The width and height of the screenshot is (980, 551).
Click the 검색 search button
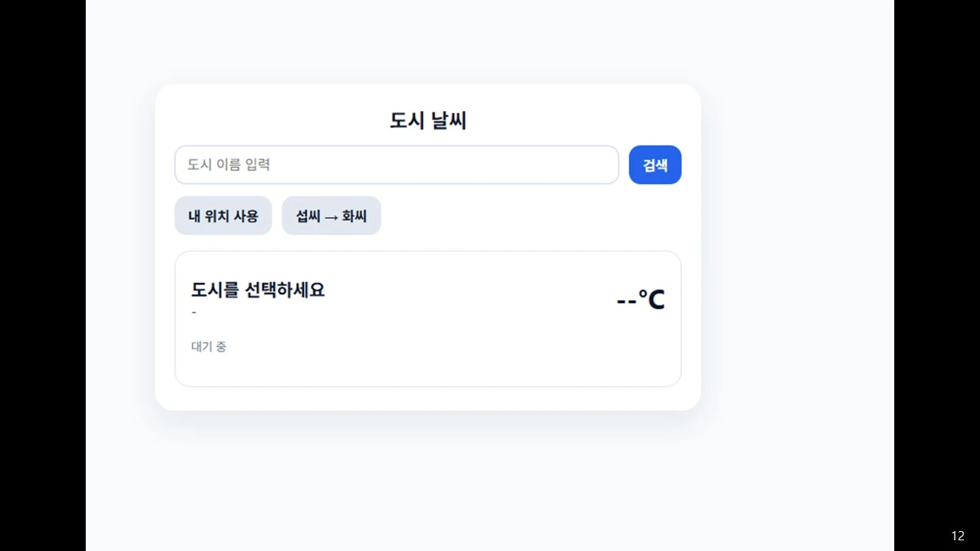[655, 165]
